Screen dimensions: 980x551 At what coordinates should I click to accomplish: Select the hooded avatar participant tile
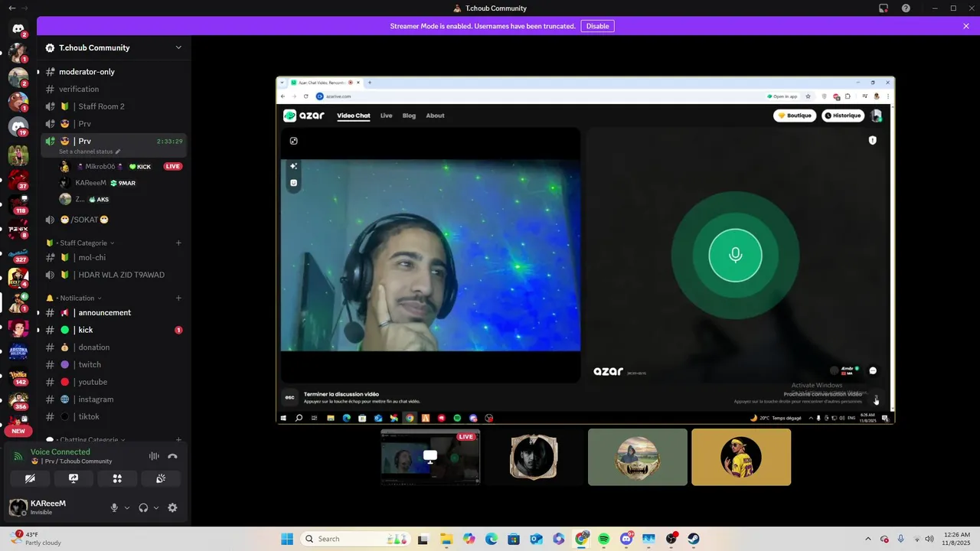coord(638,457)
